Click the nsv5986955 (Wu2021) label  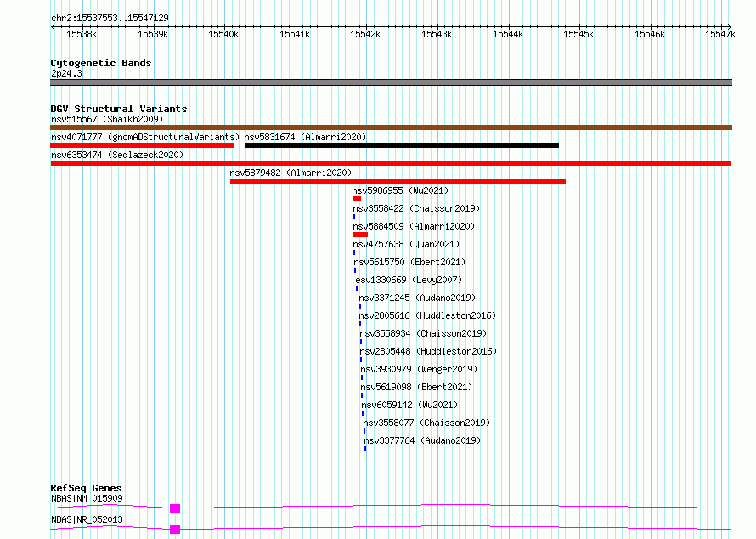tap(400, 190)
